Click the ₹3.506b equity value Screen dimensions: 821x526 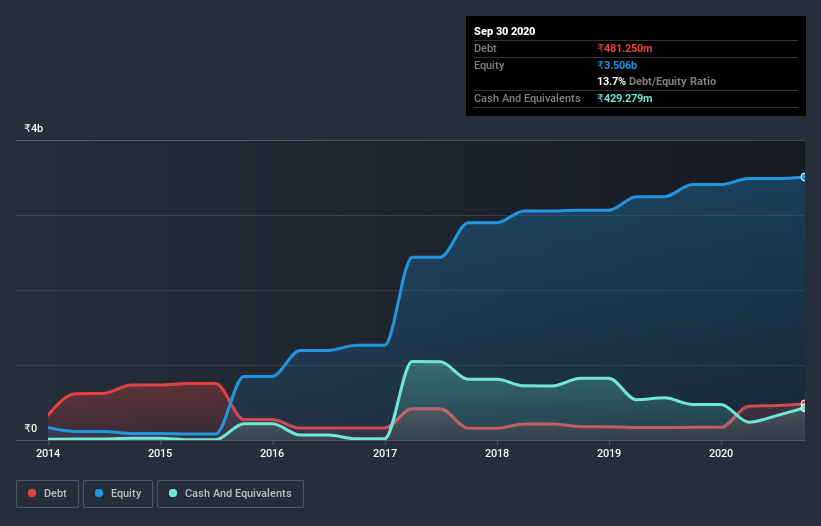[x=617, y=65]
